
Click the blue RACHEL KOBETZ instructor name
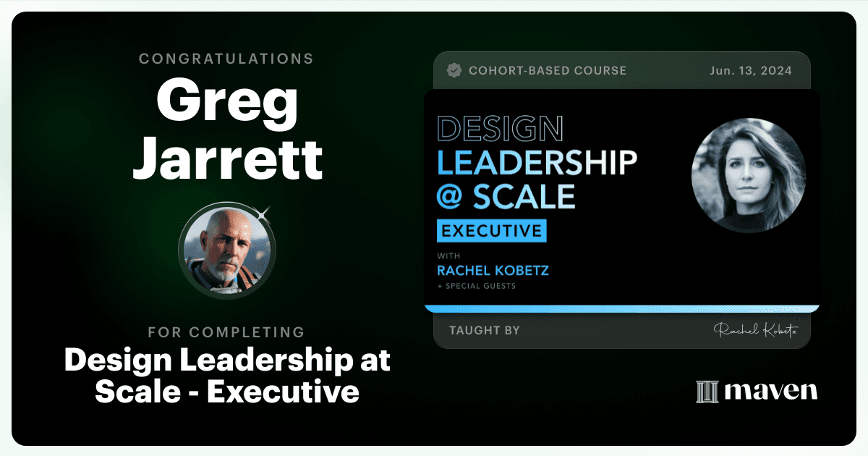(493, 271)
